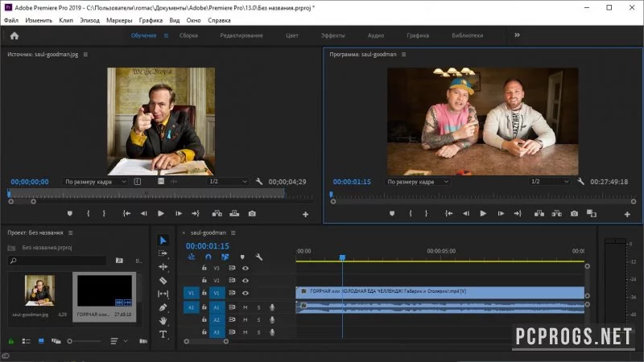The image size is (644, 362).
Task: Select the Track Select Forward tool
Action: pyautogui.click(x=163, y=253)
